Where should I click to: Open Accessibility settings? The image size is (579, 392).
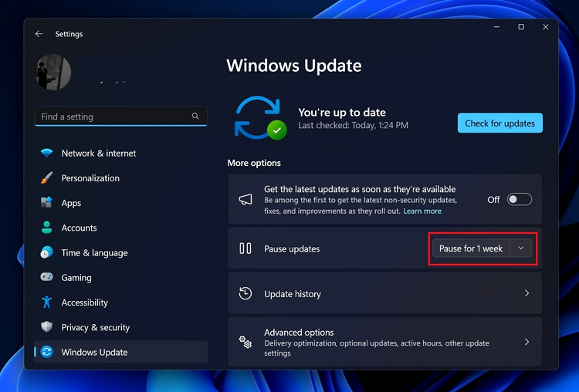(120, 302)
